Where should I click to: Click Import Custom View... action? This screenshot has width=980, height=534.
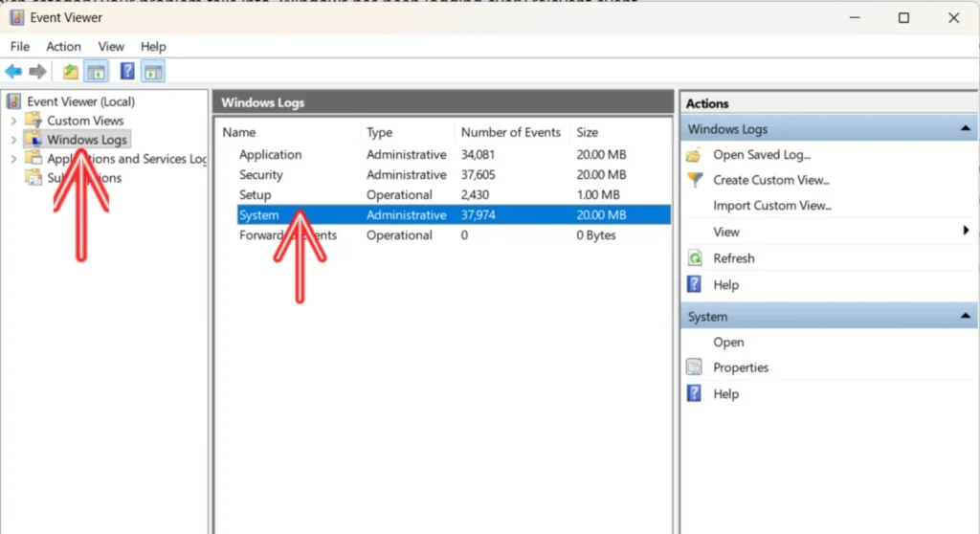772,206
